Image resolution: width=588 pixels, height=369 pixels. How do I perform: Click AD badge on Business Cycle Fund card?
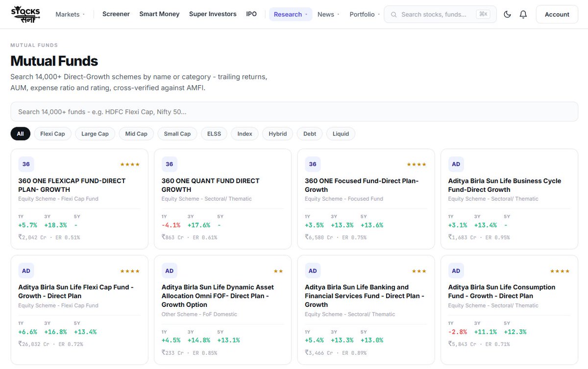(x=456, y=164)
